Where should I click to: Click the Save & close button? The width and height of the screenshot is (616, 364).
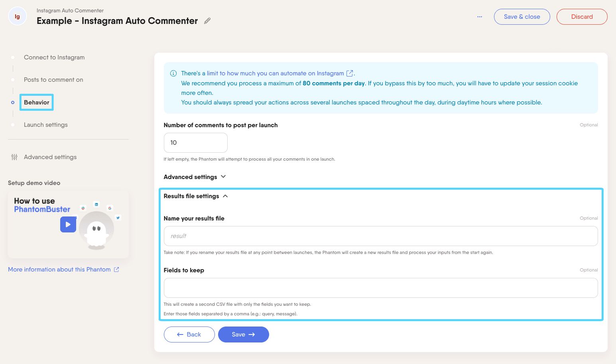[522, 16]
